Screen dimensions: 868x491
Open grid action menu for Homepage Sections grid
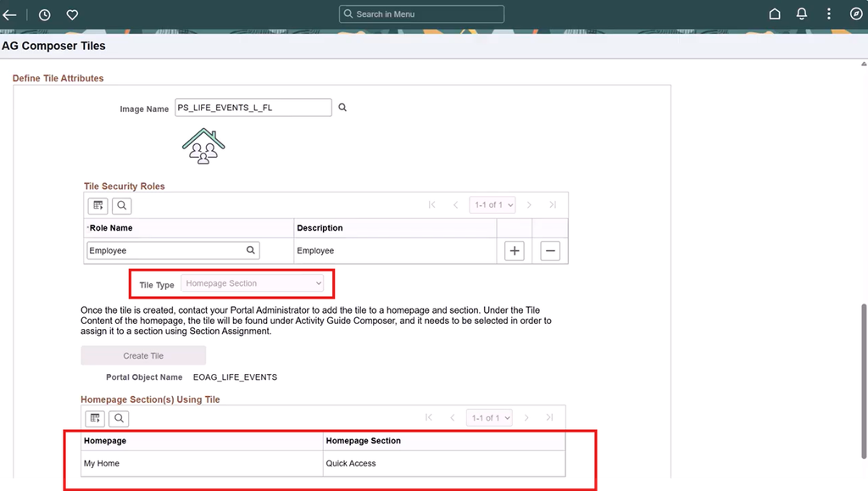tap(95, 418)
